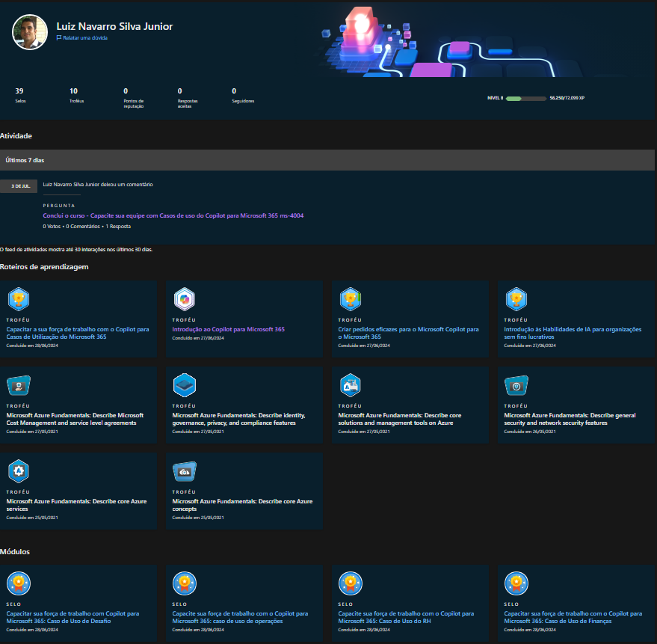Open Describe core solutions and management tools title

pos(400,419)
